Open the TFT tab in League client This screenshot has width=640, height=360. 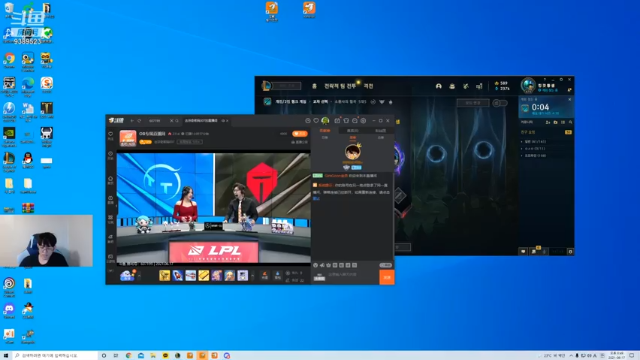click(340, 86)
